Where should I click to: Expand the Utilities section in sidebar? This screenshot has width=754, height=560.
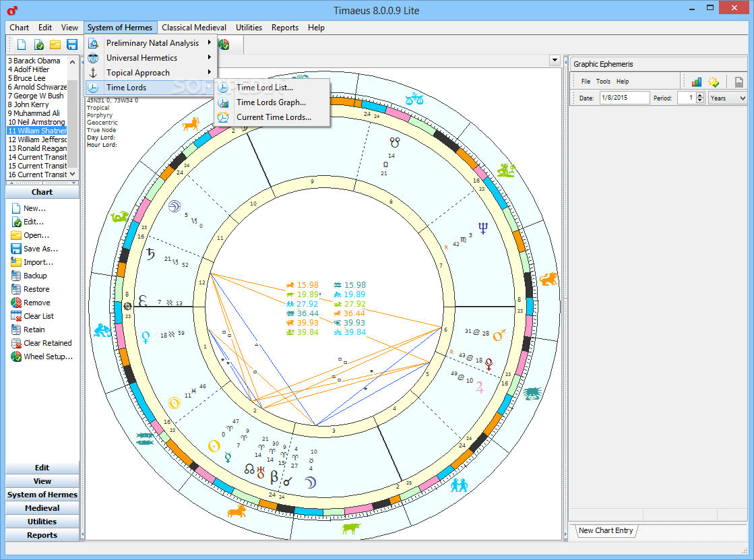pos(42,522)
